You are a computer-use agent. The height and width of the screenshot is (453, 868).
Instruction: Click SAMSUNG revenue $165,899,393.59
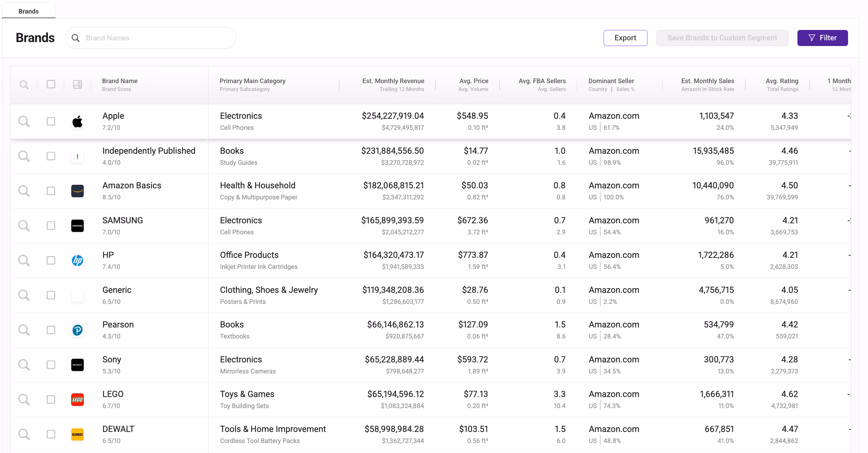point(392,220)
